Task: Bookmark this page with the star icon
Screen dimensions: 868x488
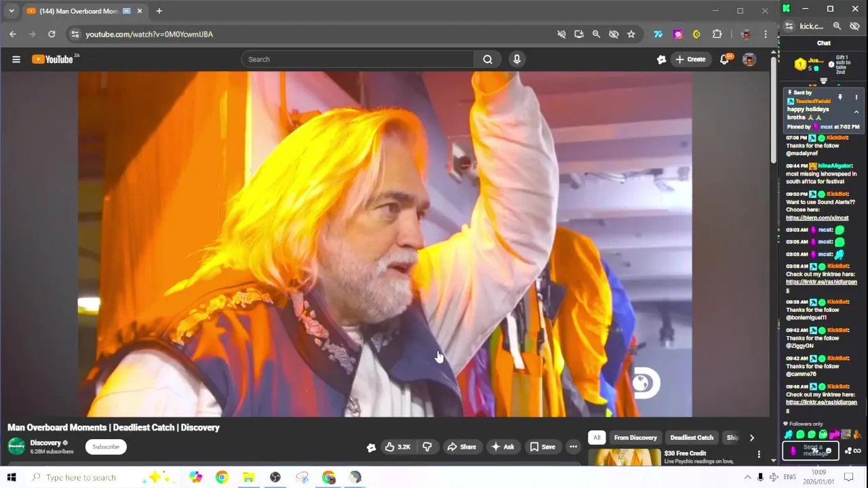Action: (631, 34)
